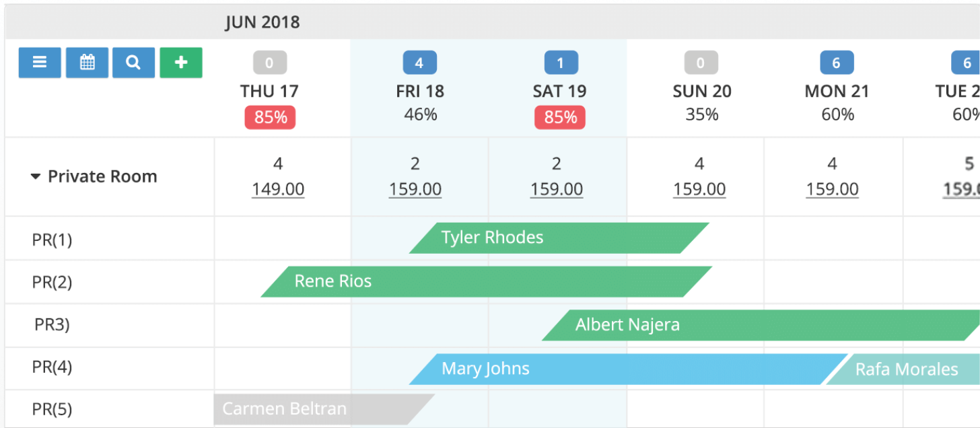Screen dimensions: 980x428
Task: Click the Friday 18 count badge
Action: pos(419,63)
